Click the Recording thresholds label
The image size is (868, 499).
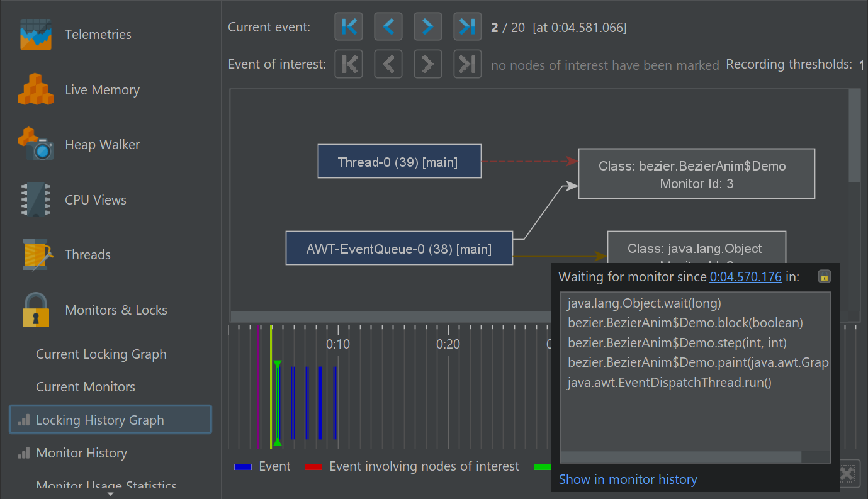tap(789, 64)
